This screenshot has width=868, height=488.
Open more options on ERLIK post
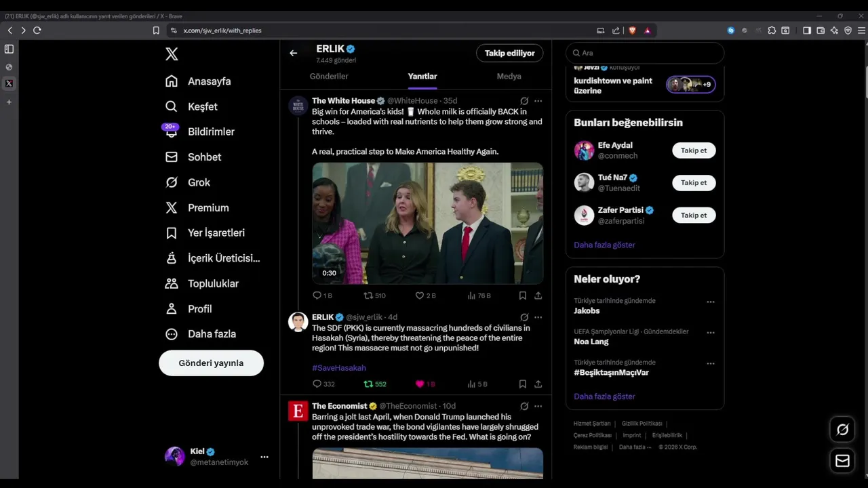coord(538,317)
